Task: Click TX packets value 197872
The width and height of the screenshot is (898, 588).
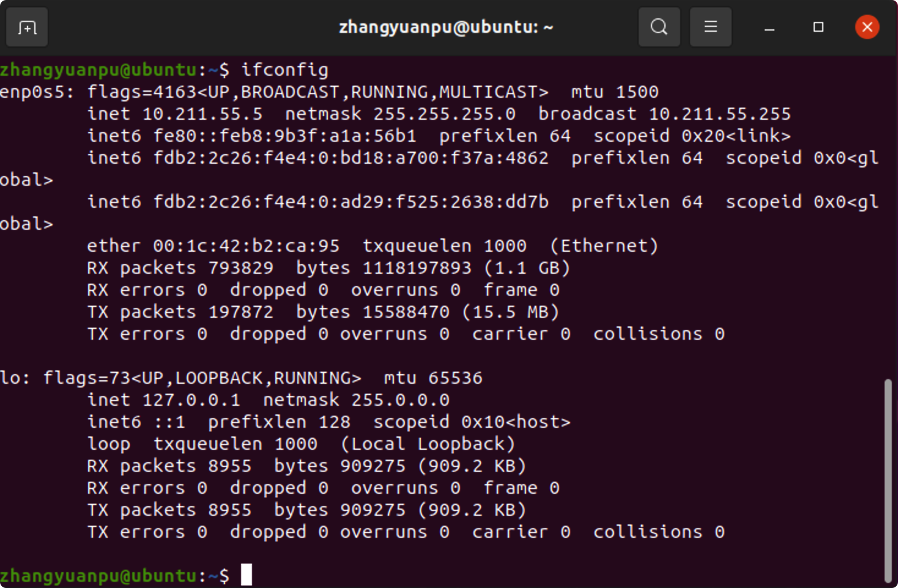Action: (x=240, y=312)
